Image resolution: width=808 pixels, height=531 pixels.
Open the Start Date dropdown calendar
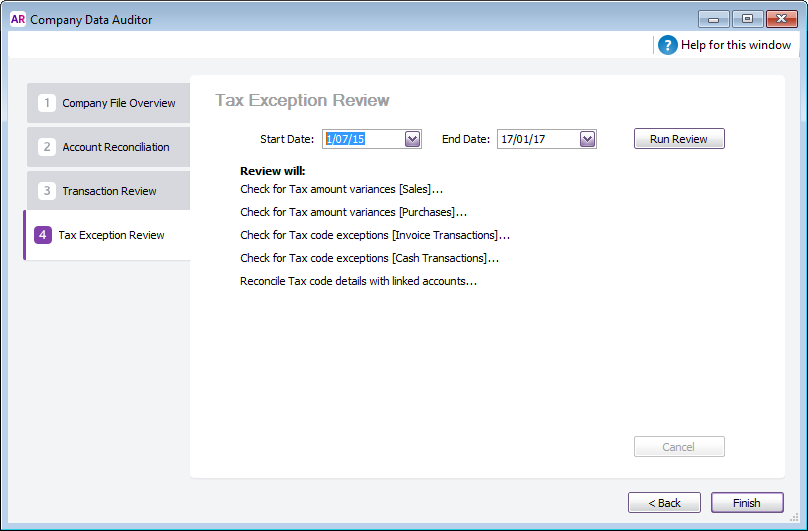pos(413,139)
